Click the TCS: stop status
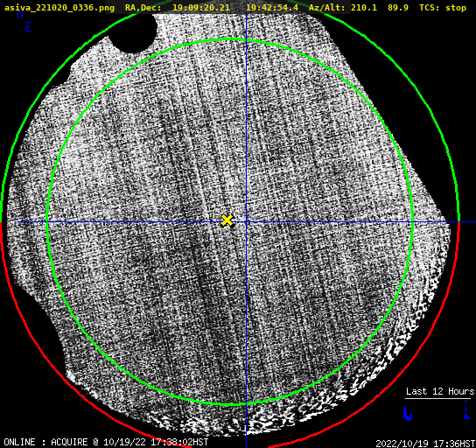This screenshot has width=476, height=448. pos(443,8)
